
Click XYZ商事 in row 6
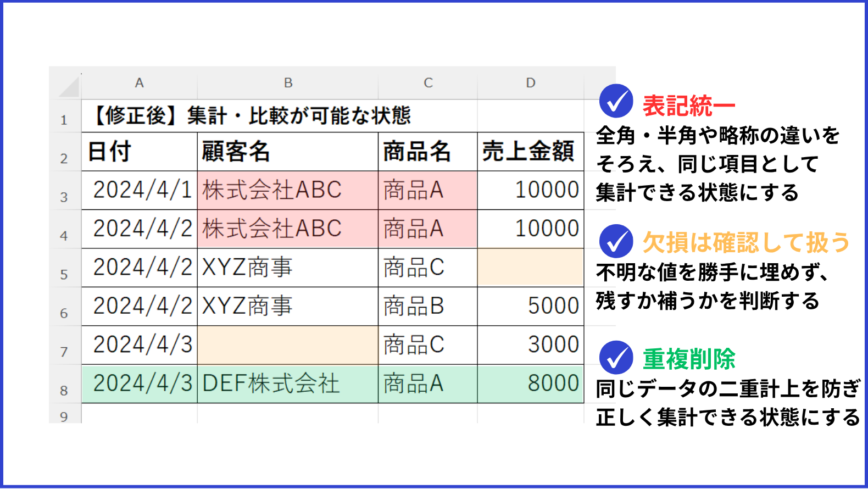coord(288,307)
